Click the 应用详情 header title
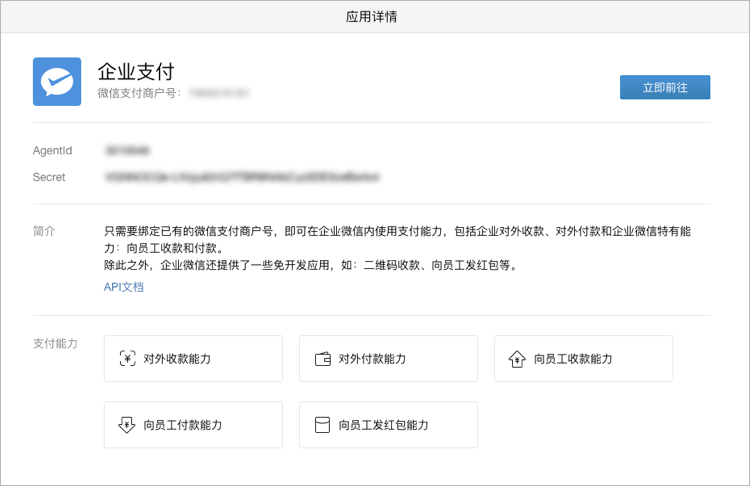Screen dimensions: 750x486 coord(372,17)
